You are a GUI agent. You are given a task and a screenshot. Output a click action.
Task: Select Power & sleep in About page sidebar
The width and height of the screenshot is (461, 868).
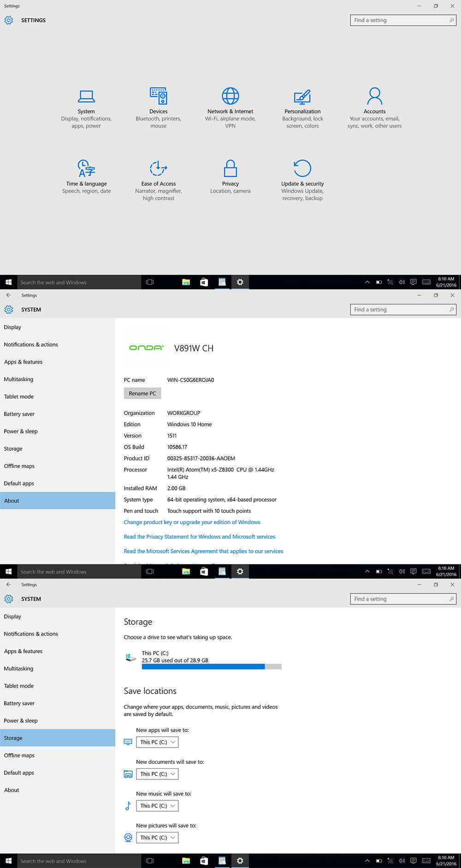tap(58, 431)
